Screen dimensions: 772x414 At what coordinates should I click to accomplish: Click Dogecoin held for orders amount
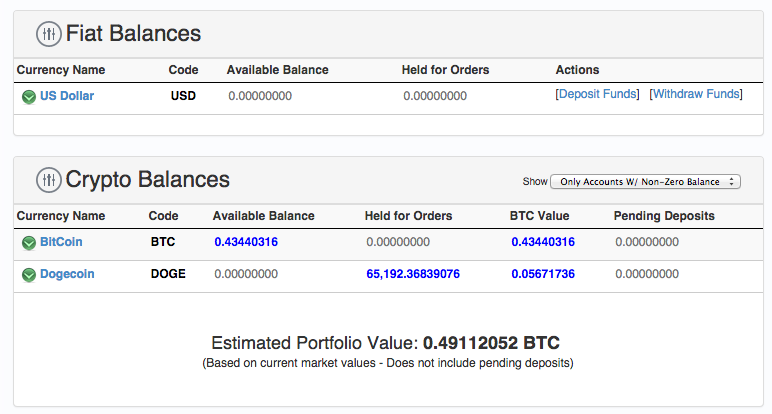(x=413, y=274)
